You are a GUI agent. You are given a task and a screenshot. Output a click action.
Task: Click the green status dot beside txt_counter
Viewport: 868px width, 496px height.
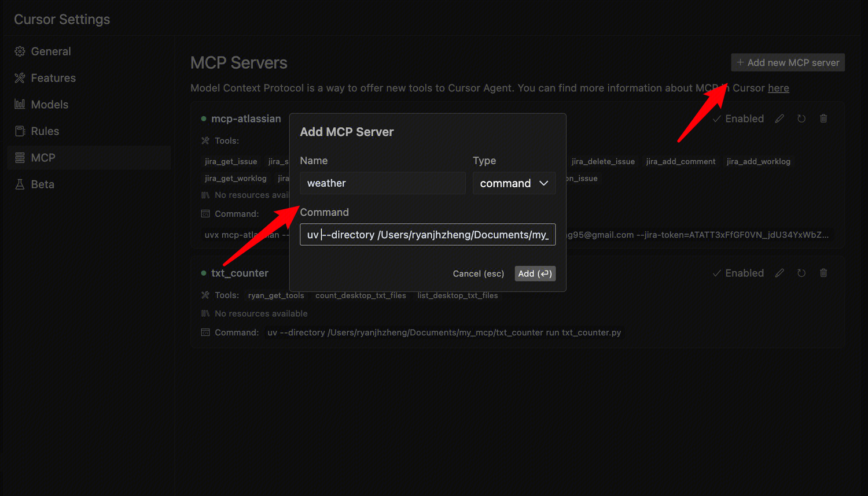[x=203, y=272]
